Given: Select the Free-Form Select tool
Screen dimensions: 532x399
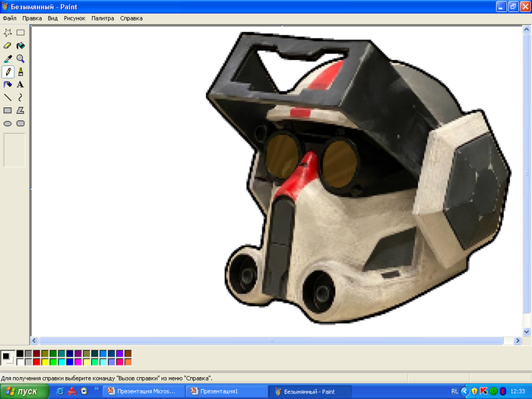Looking at the screenshot, I should [x=8, y=33].
